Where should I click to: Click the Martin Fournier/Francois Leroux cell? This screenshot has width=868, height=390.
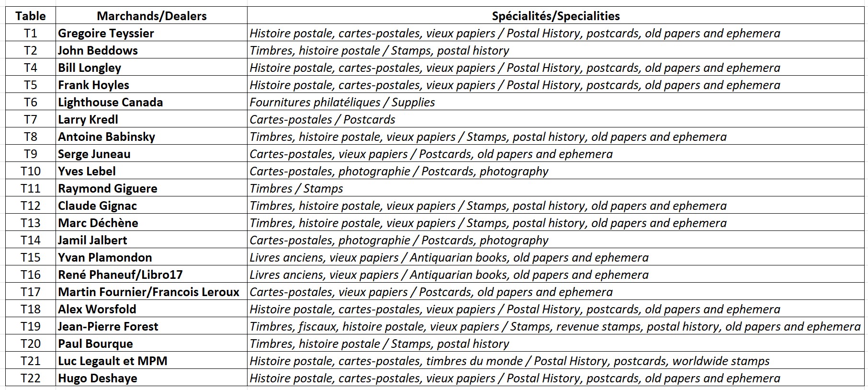click(151, 292)
